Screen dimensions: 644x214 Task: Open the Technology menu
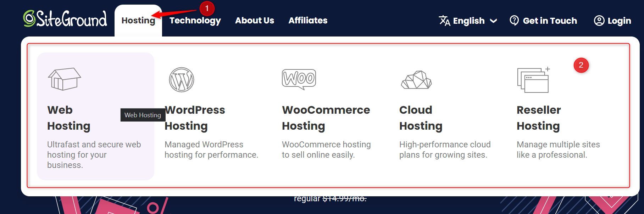tap(195, 21)
